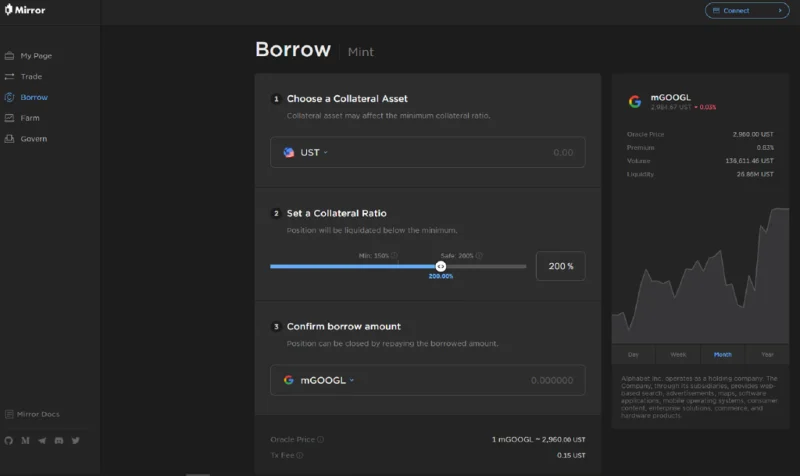The image size is (800, 476).
Task: Click the 2,960.00 UST oracle price value
Action: (753, 134)
